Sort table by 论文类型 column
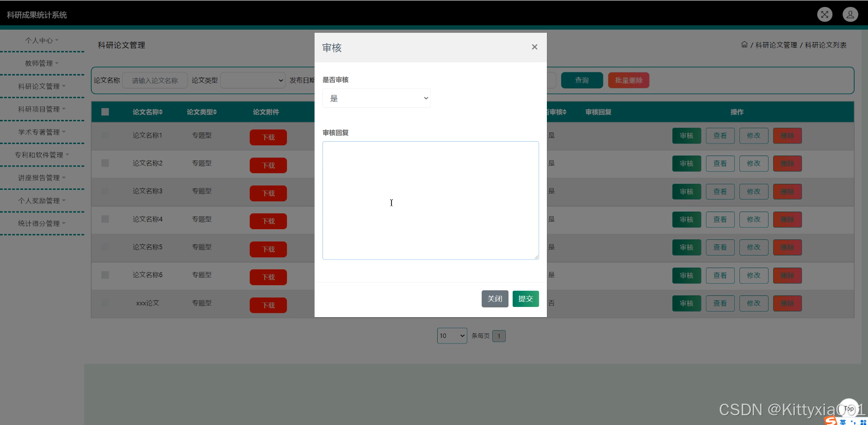 (202, 112)
